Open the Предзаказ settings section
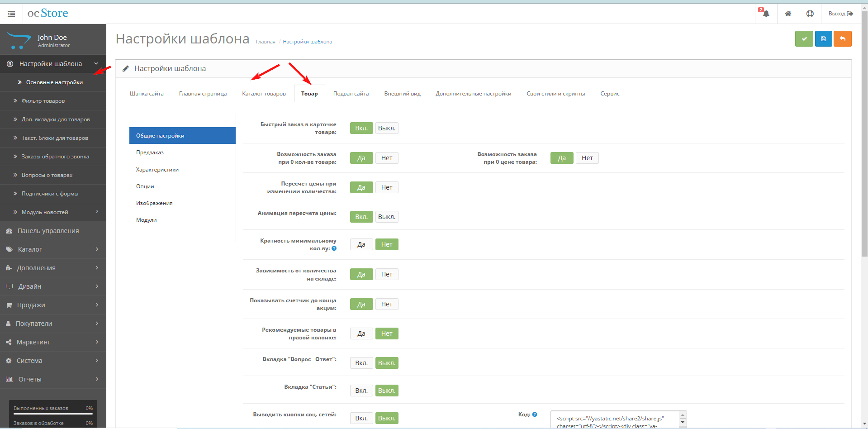 pyautogui.click(x=182, y=153)
